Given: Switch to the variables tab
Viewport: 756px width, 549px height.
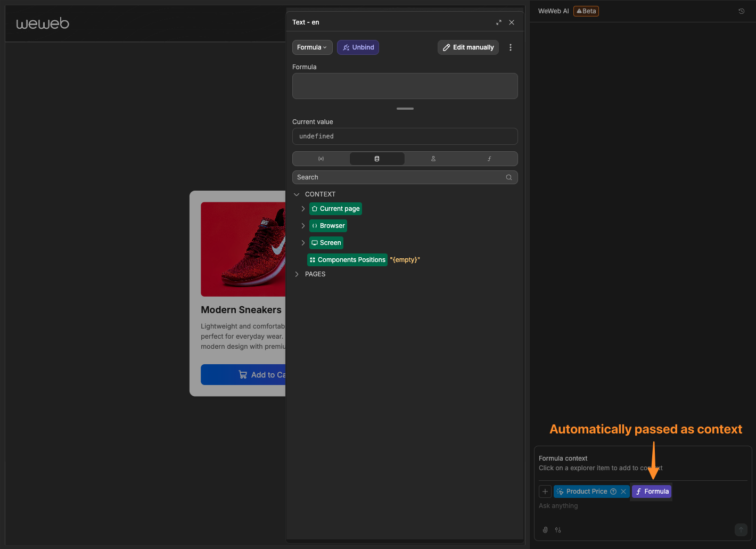Looking at the screenshot, I should (321, 159).
